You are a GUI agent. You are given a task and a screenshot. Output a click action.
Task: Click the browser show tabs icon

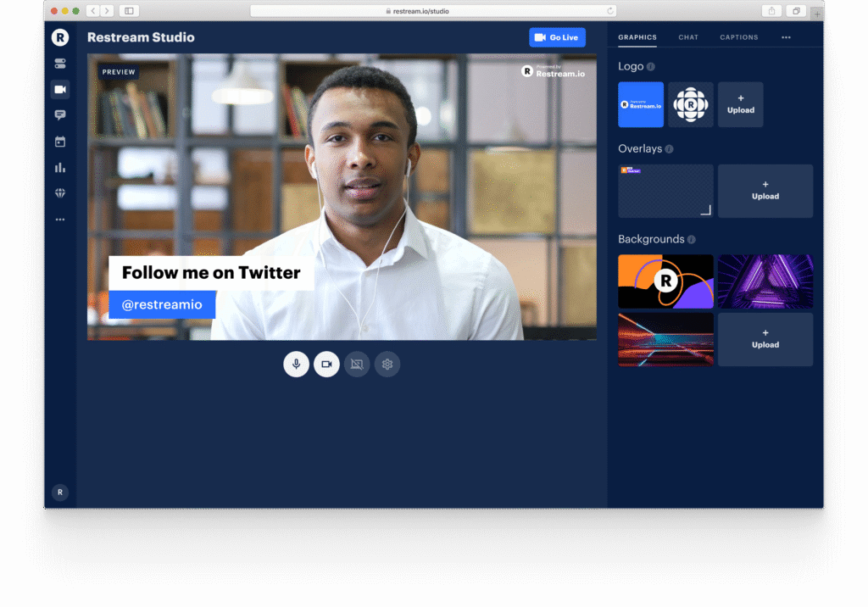click(x=796, y=10)
